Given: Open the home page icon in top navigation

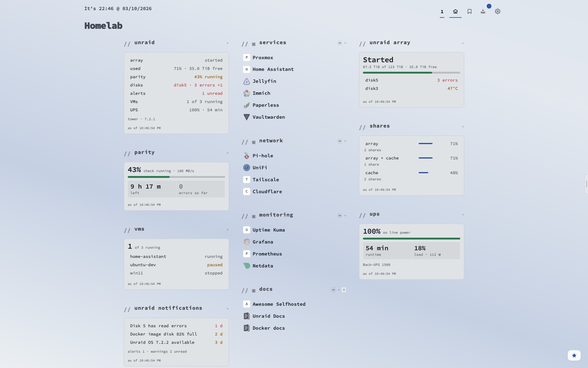Looking at the screenshot, I should [455, 11].
